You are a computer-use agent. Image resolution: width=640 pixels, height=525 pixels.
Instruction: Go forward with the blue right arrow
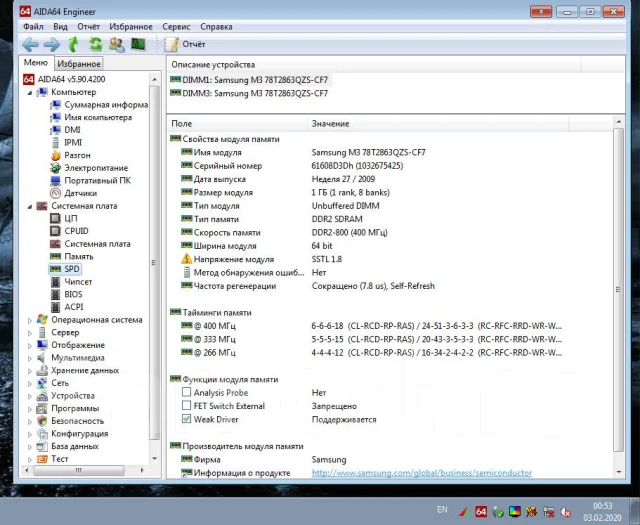coord(52,44)
